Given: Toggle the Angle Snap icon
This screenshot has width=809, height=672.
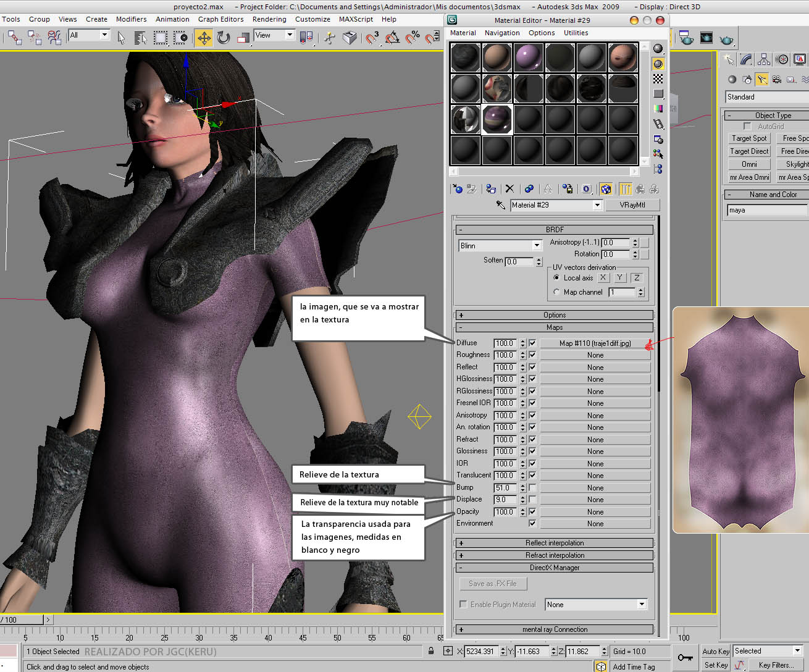Looking at the screenshot, I should coord(392,38).
